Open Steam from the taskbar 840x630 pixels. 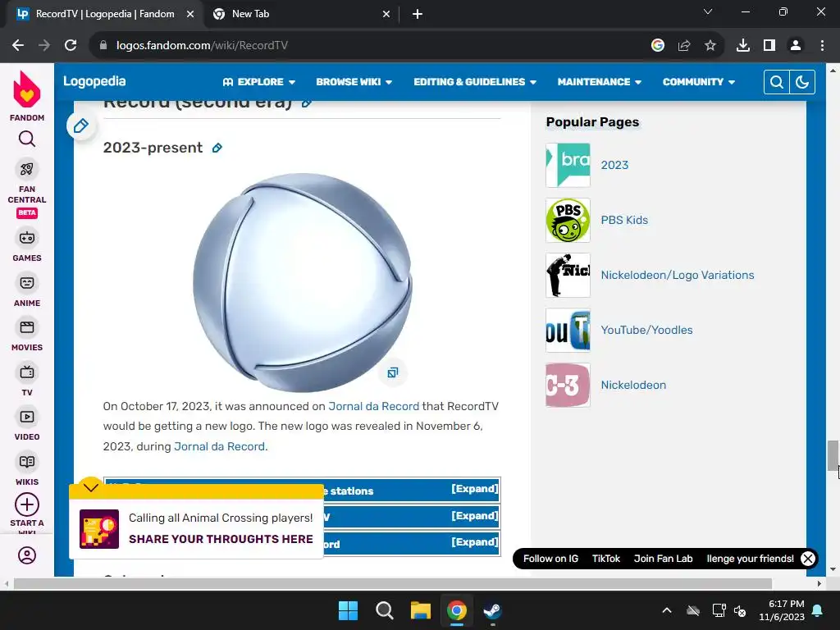(x=492, y=610)
